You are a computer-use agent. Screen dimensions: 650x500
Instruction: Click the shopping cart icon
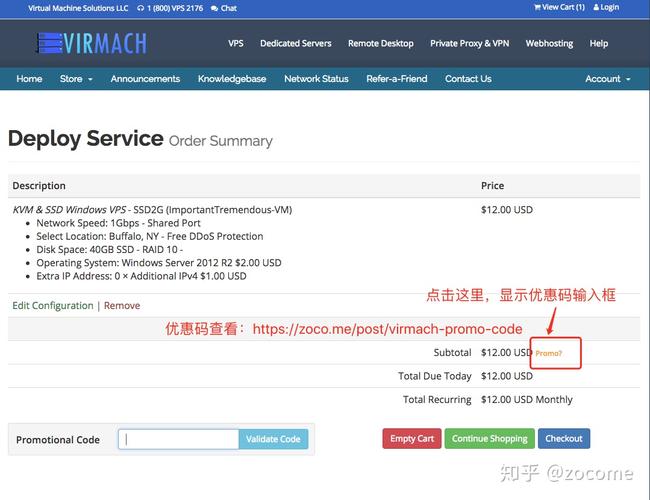(x=537, y=7)
